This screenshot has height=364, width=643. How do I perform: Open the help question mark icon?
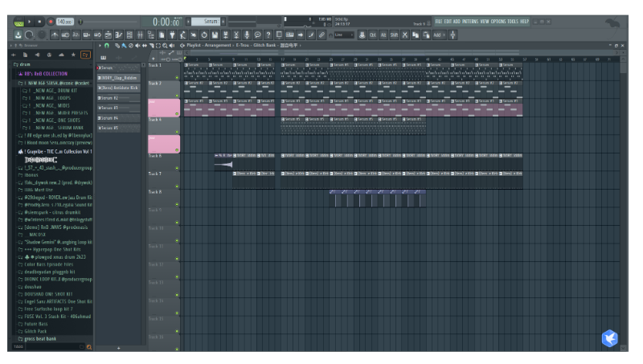point(268,35)
